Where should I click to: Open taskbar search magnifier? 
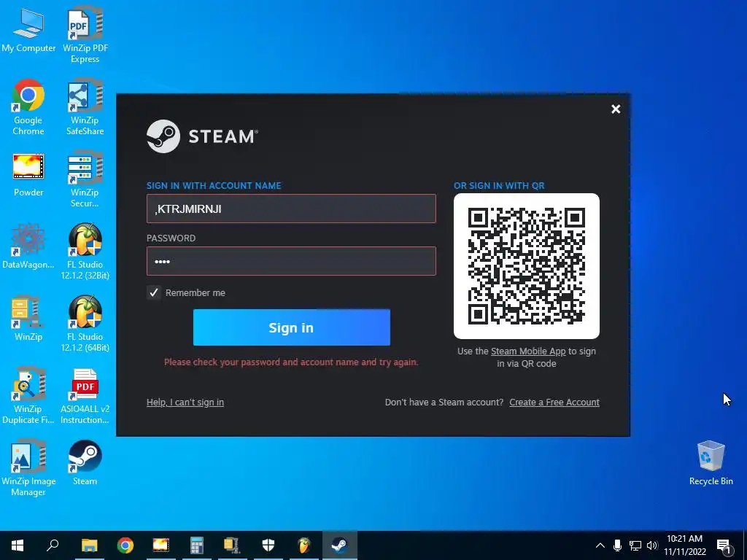point(53,545)
